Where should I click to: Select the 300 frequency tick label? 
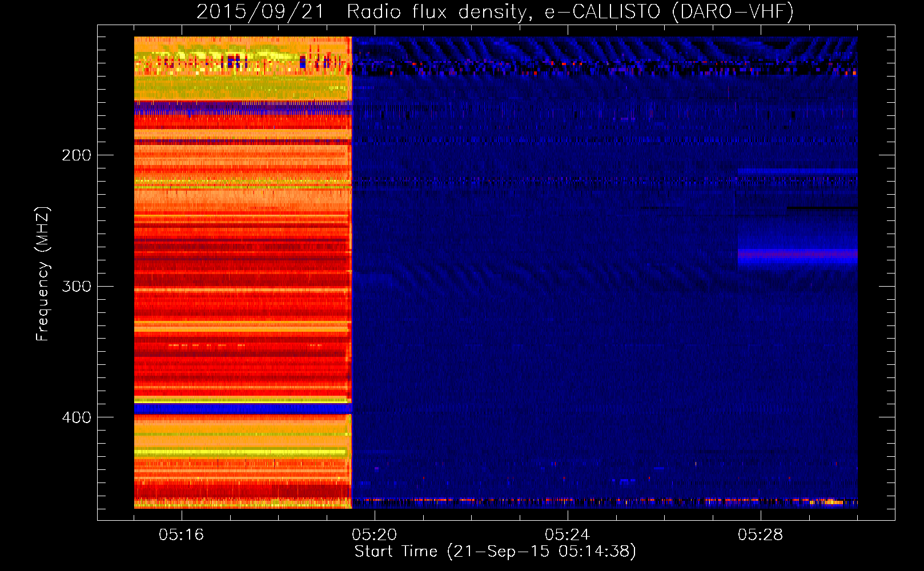pos(77,286)
